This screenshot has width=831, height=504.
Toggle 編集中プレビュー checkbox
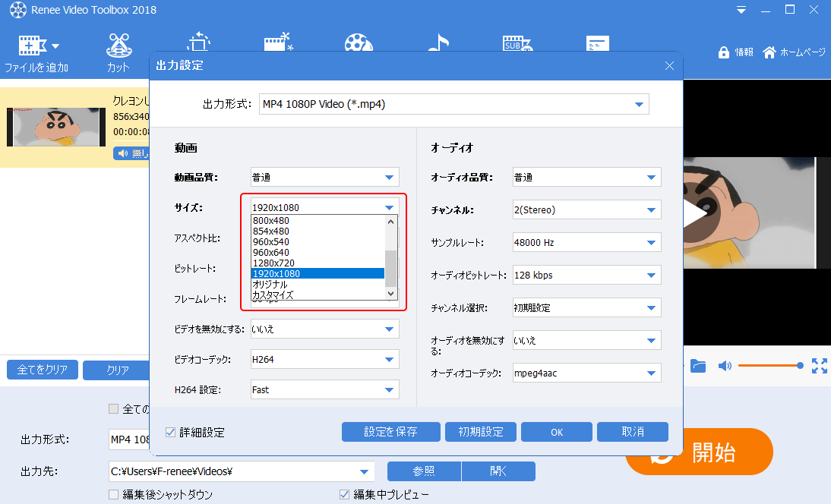tap(345, 494)
